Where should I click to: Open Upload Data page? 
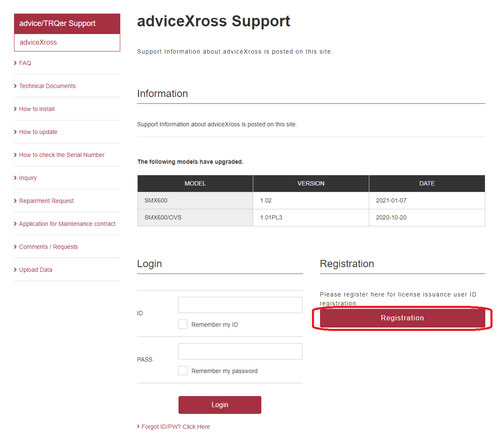coord(35,270)
